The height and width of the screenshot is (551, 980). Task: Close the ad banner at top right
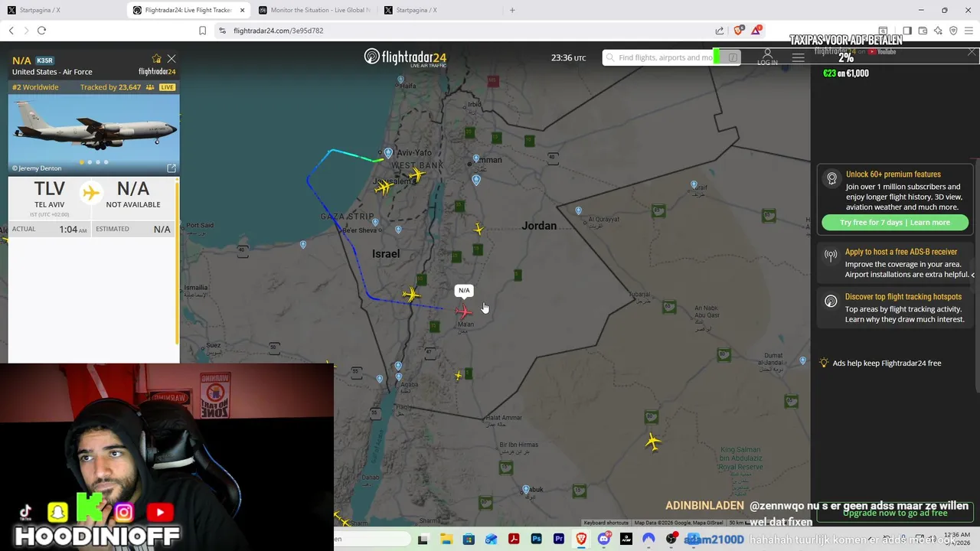point(972,52)
